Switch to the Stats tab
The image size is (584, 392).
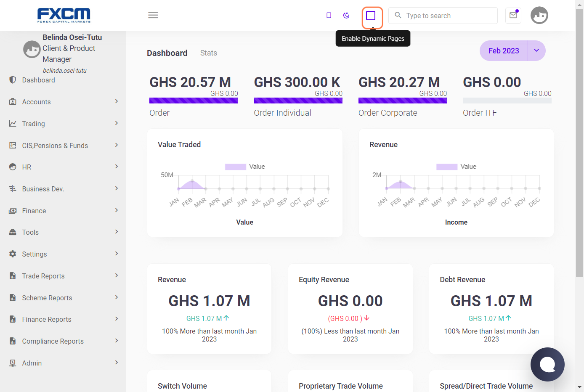(209, 53)
